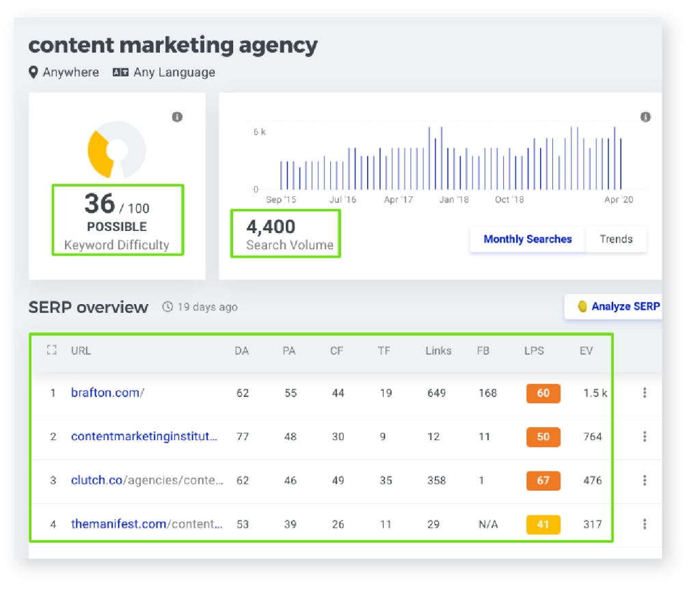Screen dimensions: 700x598
Task: Click the orange LPS 60 badge
Action: coord(543,393)
